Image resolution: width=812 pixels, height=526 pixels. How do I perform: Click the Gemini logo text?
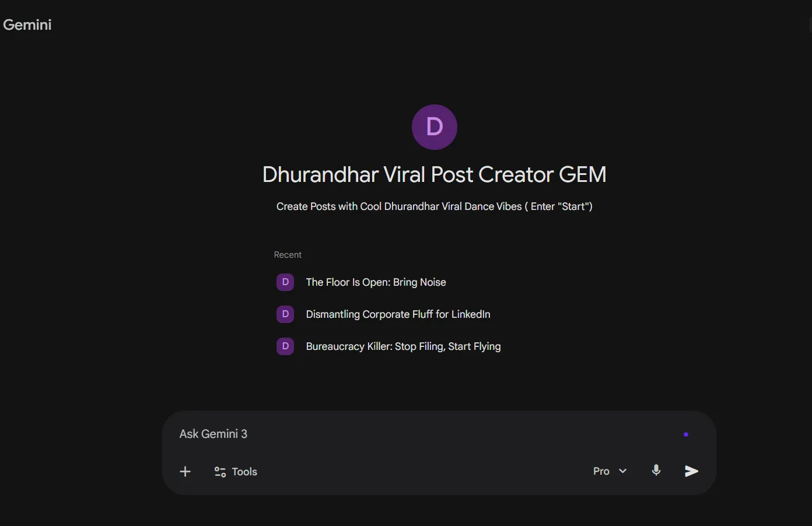27,24
